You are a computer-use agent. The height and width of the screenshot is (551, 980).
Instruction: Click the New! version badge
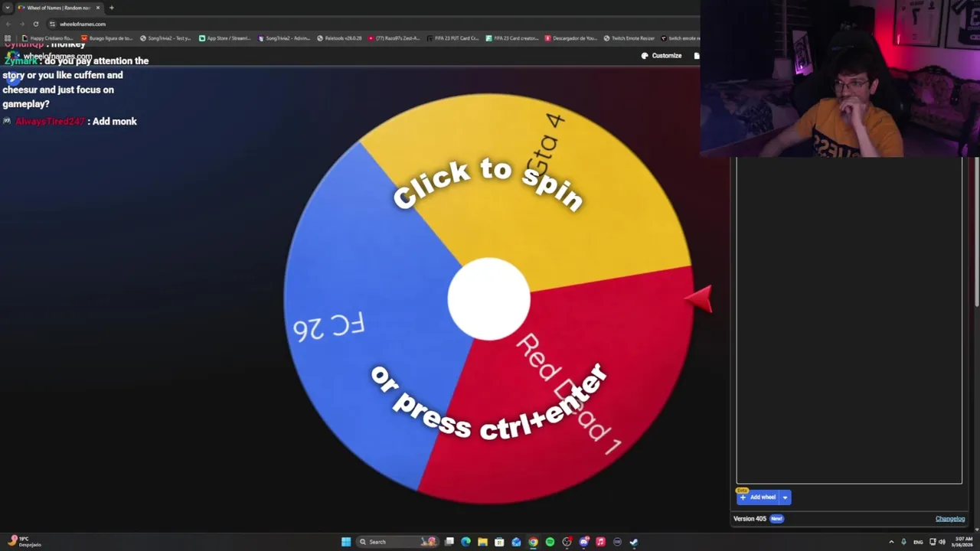tap(776, 519)
